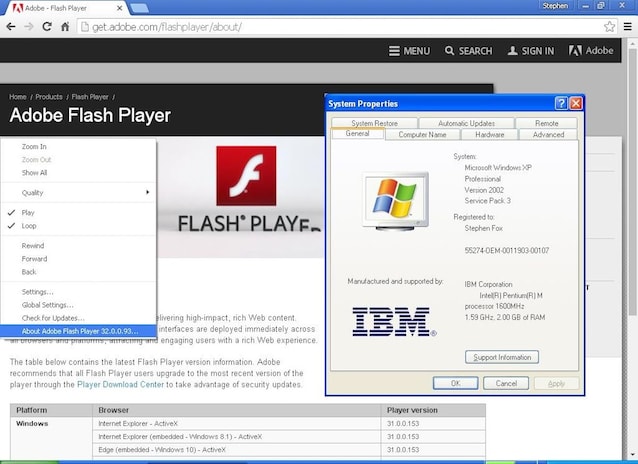Click OK in System Properties
Screen dimensions: 638x464
[455, 383]
